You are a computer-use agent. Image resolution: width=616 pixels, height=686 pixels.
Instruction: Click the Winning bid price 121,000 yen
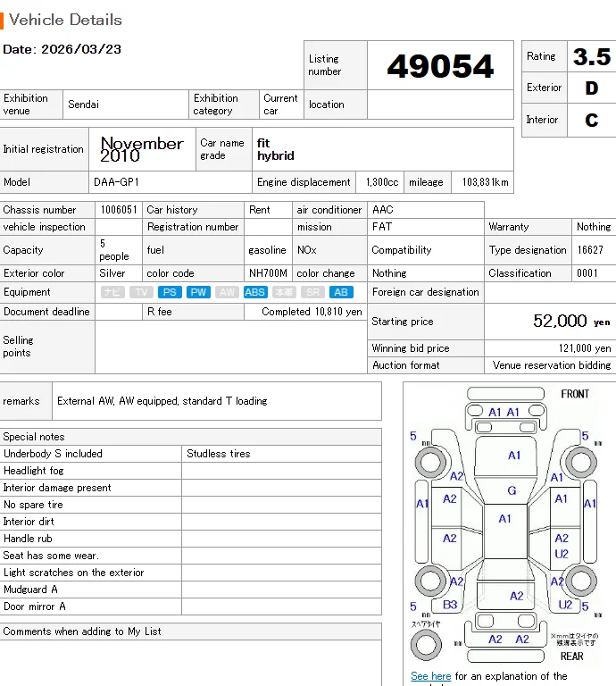pos(585,348)
